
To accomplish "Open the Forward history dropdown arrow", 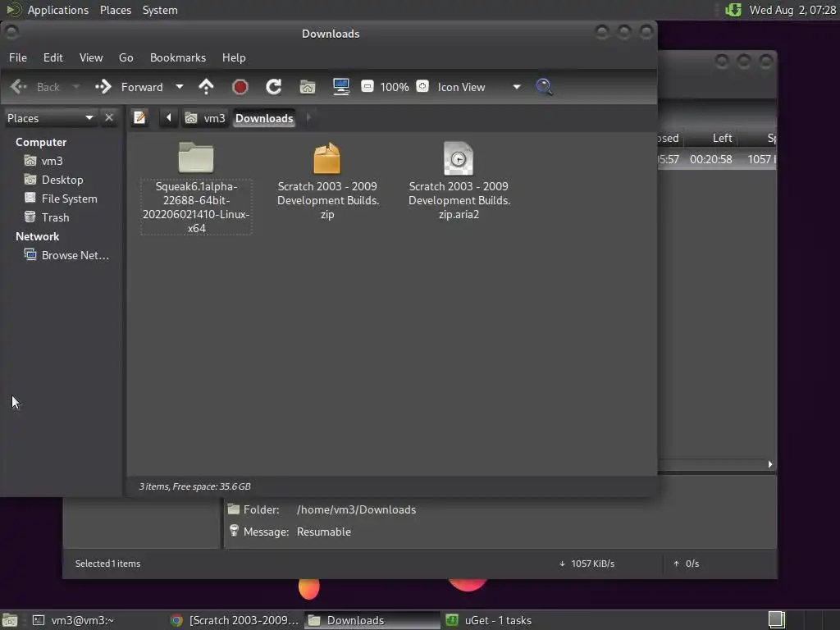I will tap(180, 87).
